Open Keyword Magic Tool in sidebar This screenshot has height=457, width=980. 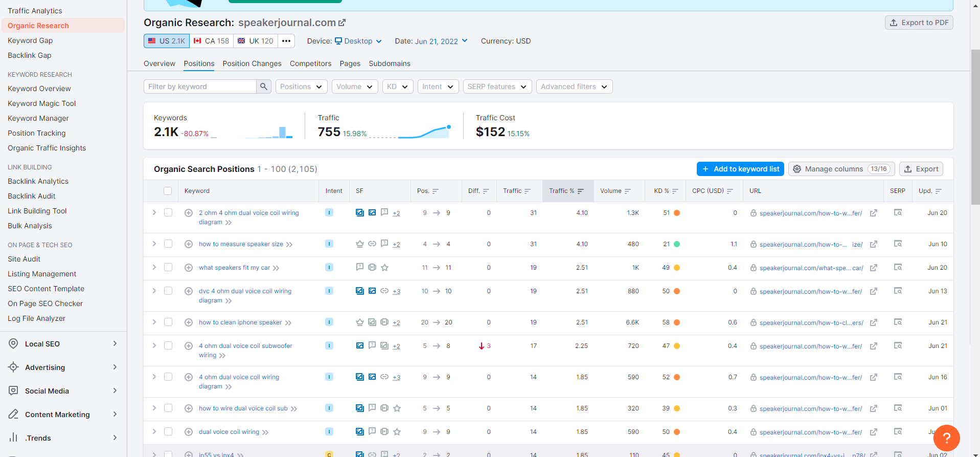[42, 103]
